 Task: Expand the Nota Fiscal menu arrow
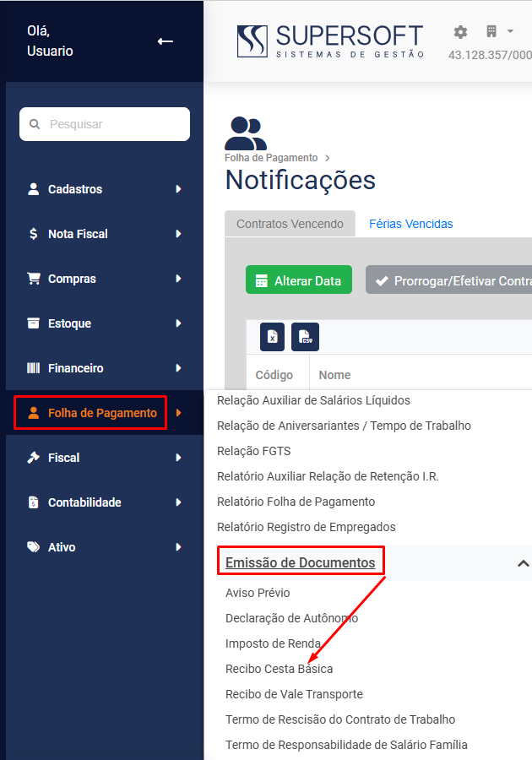pyautogui.click(x=178, y=234)
